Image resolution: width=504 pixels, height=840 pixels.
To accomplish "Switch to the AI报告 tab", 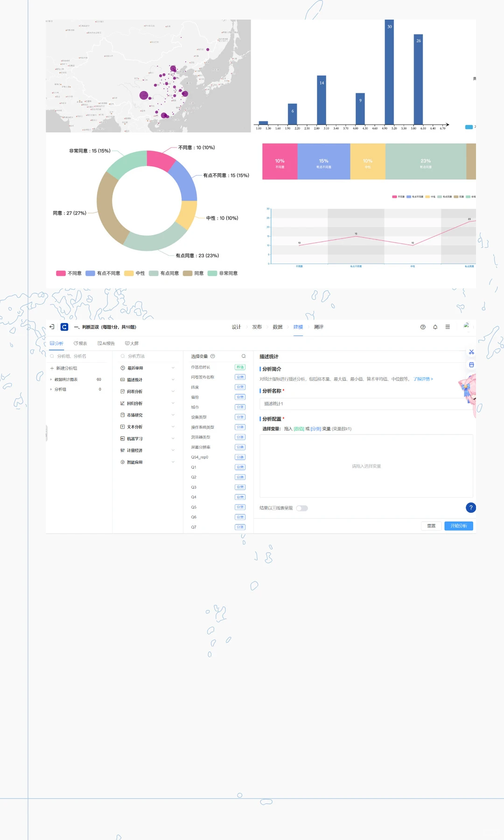I will click(x=106, y=343).
